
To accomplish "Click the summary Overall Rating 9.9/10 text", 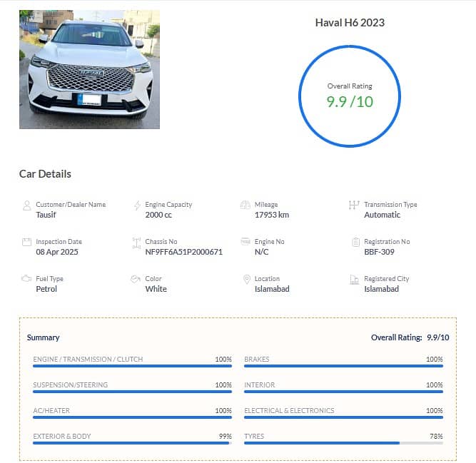I will [410, 337].
